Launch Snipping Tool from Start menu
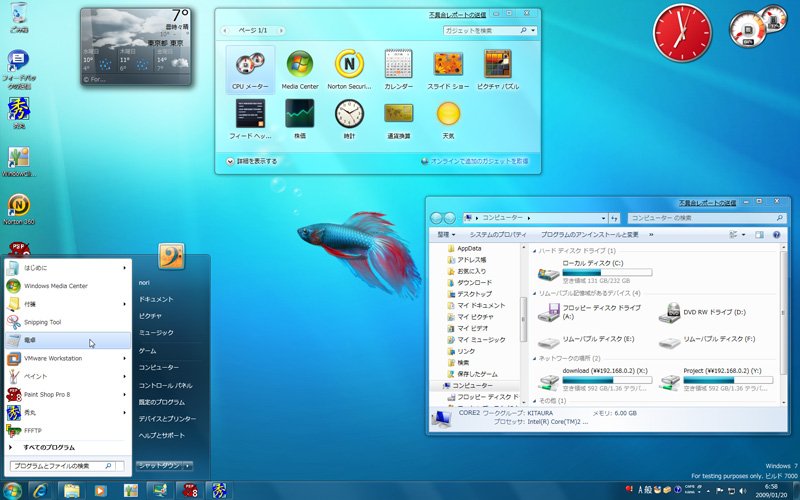The image size is (800, 500). coord(67,322)
